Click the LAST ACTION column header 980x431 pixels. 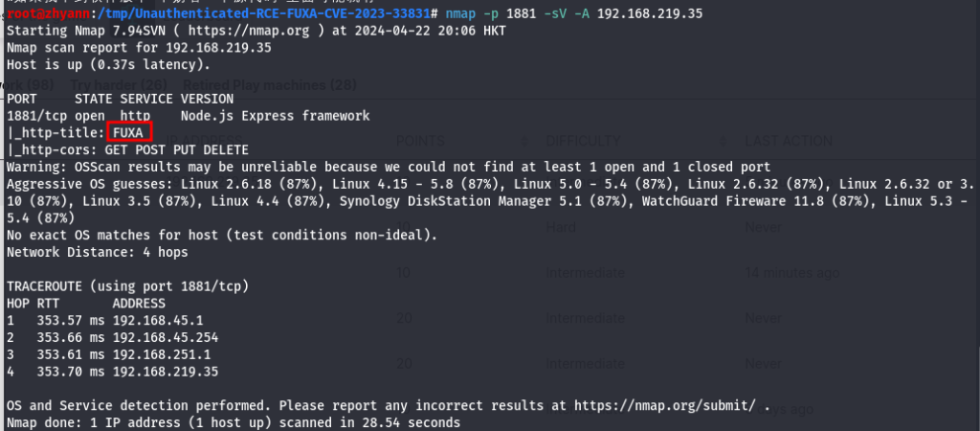[789, 142]
